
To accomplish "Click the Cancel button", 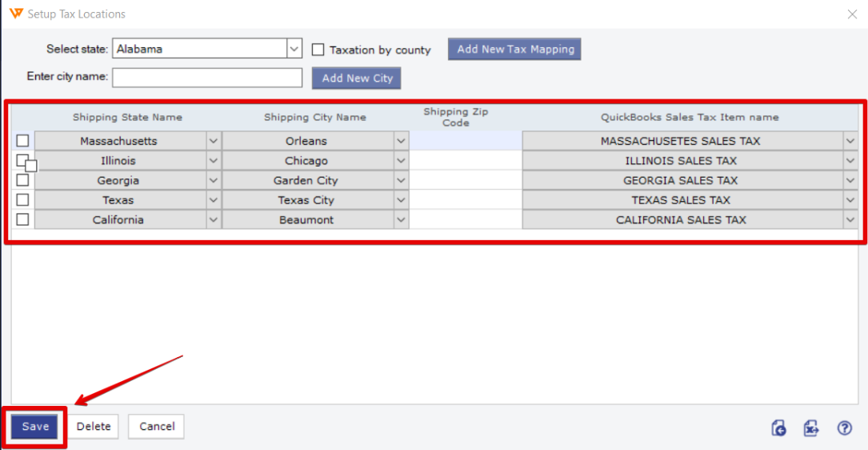I will click(157, 427).
